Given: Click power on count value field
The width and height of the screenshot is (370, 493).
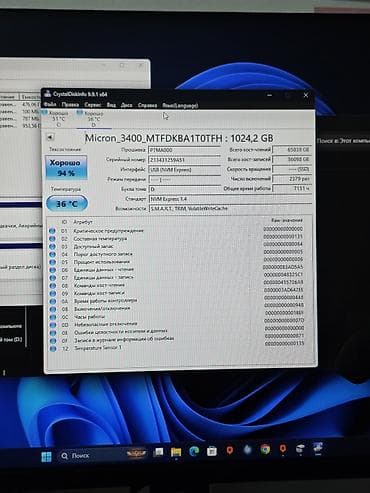Looking at the screenshot, I should [292, 179].
